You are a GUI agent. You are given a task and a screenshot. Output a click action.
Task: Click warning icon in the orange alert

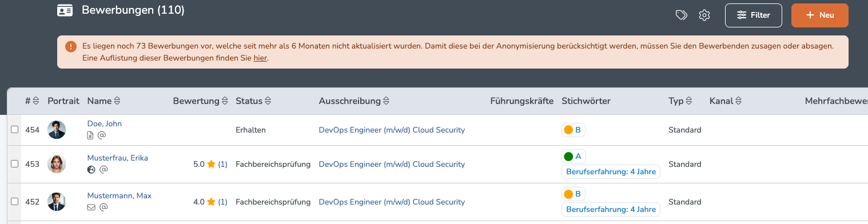(70, 46)
